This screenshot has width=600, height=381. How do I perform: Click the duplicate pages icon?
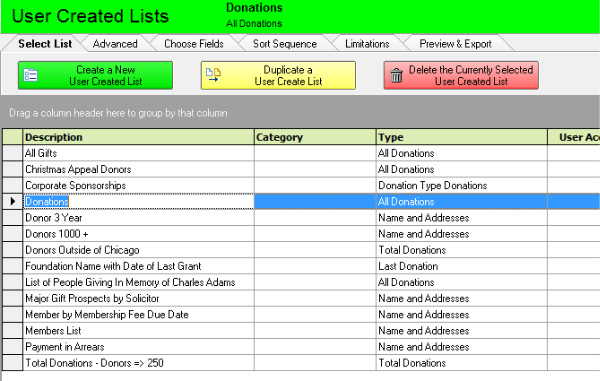click(x=213, y=75)
